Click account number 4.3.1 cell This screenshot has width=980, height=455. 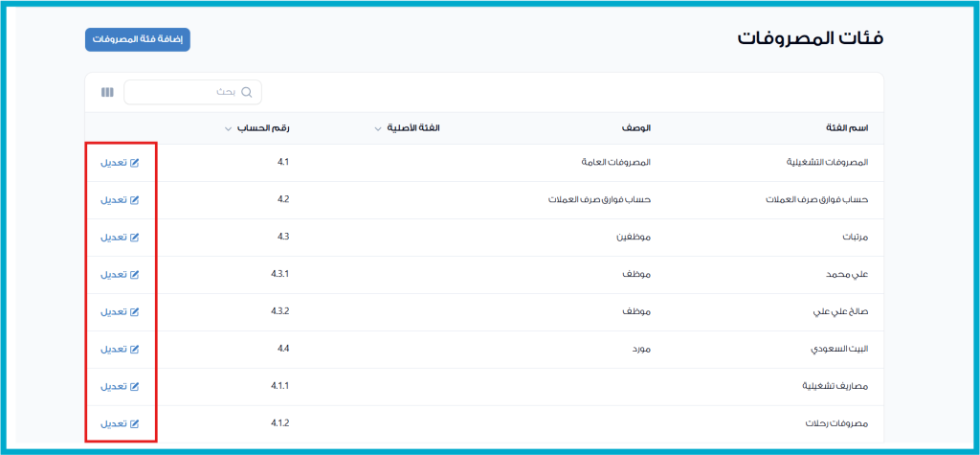[279, 275]
